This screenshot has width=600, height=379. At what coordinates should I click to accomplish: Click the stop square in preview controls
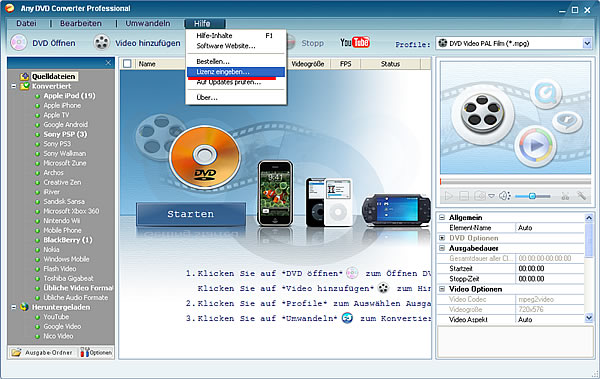(464, 196)
